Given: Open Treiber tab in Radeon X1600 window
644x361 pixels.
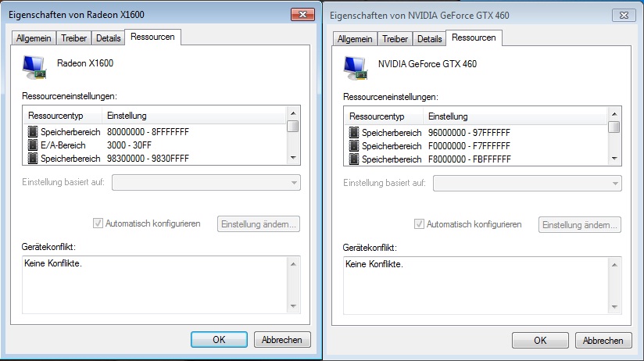Looking at the screenshot, I should (74, 38).
